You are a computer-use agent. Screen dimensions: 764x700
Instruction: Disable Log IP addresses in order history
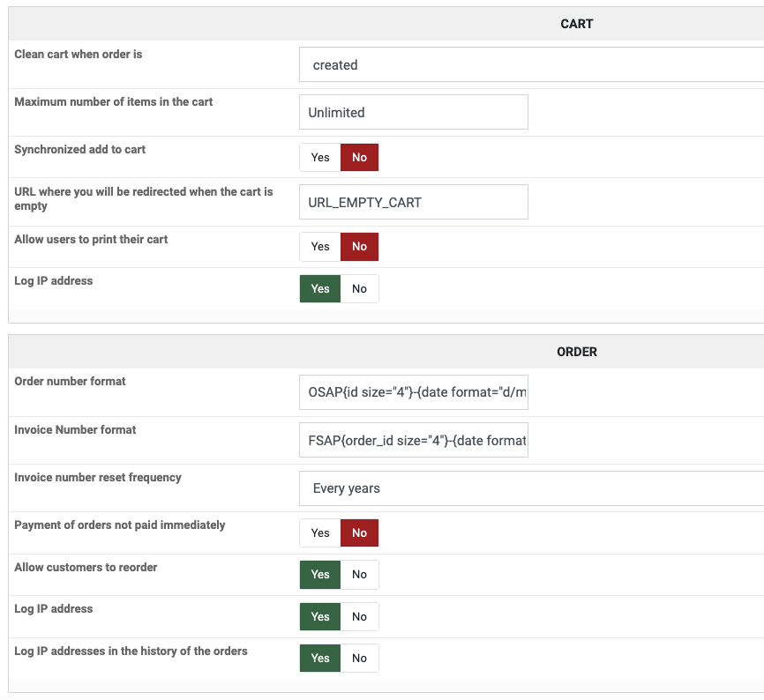click(x=359, y=659)
